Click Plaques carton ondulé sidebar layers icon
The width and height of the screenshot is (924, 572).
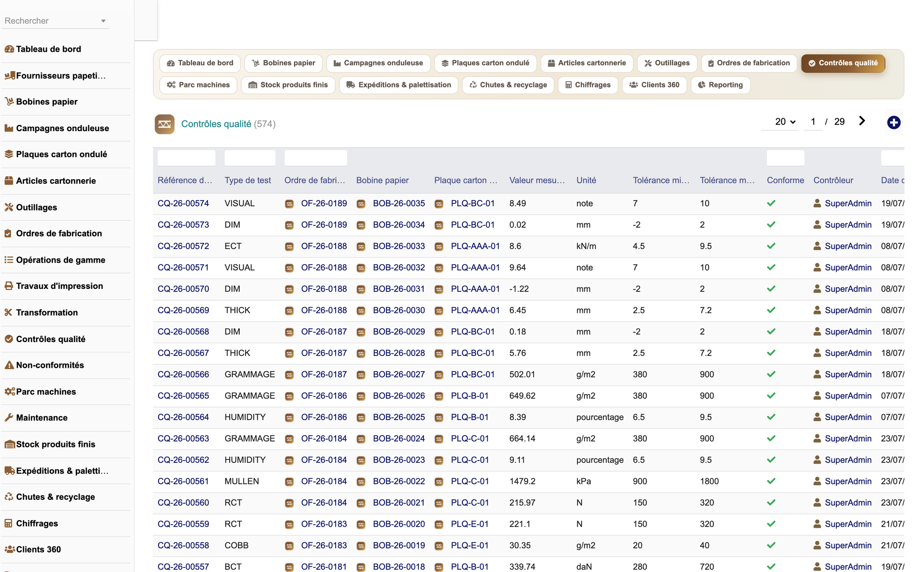pos(9,154)
